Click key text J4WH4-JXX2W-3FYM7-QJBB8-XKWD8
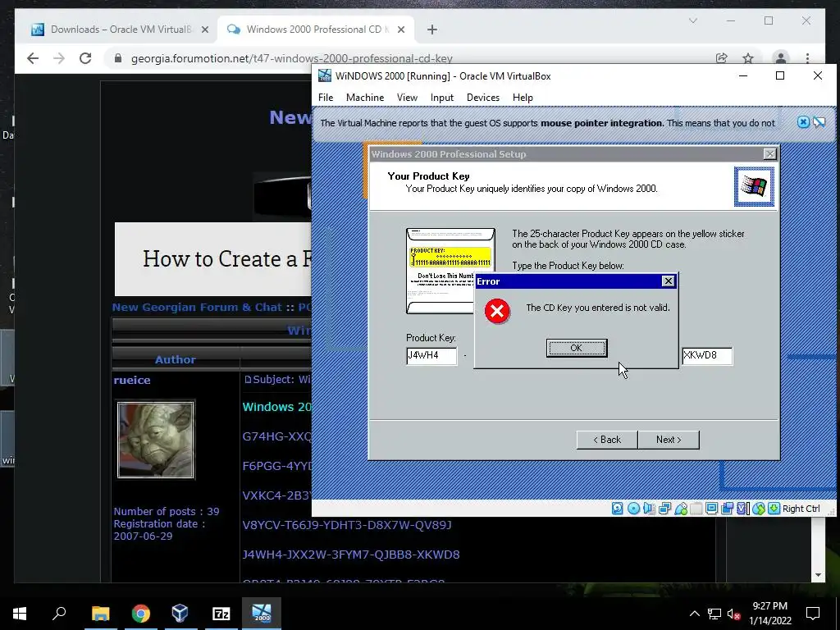Image resolution: width=840 pixels, height=630 pixels. click(351, 555)
